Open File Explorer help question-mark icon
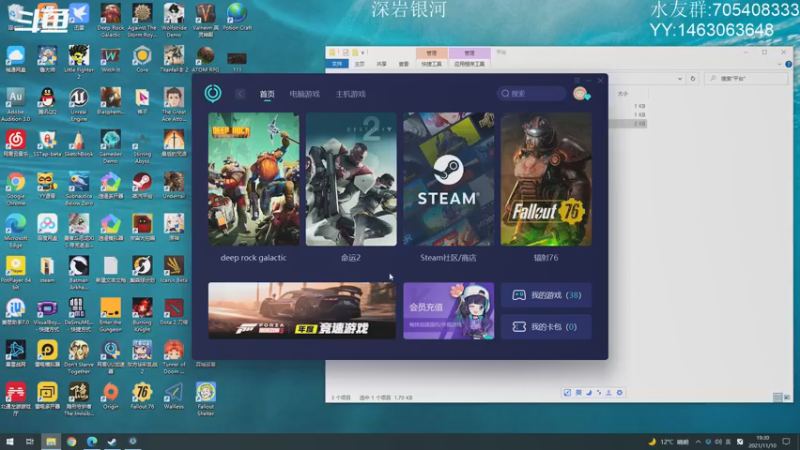The image size is (800, 450). 788,64
